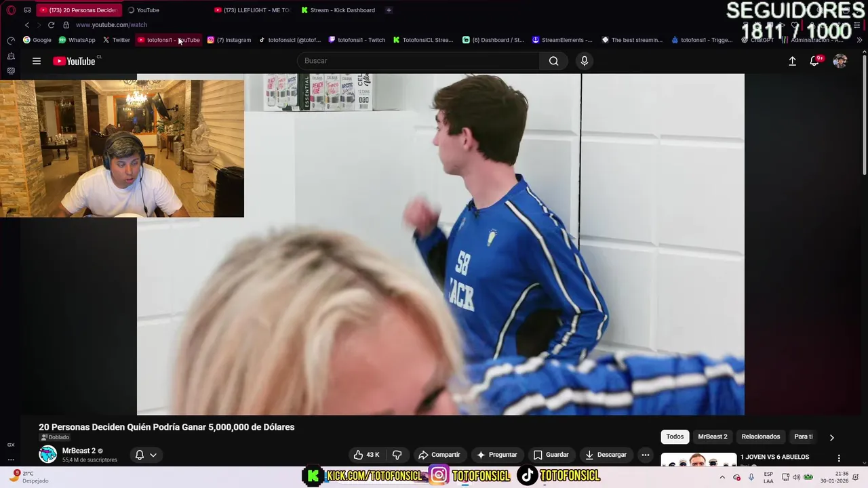Open the totofonsi1 - Trigger bookmark

tap(702, 40)
